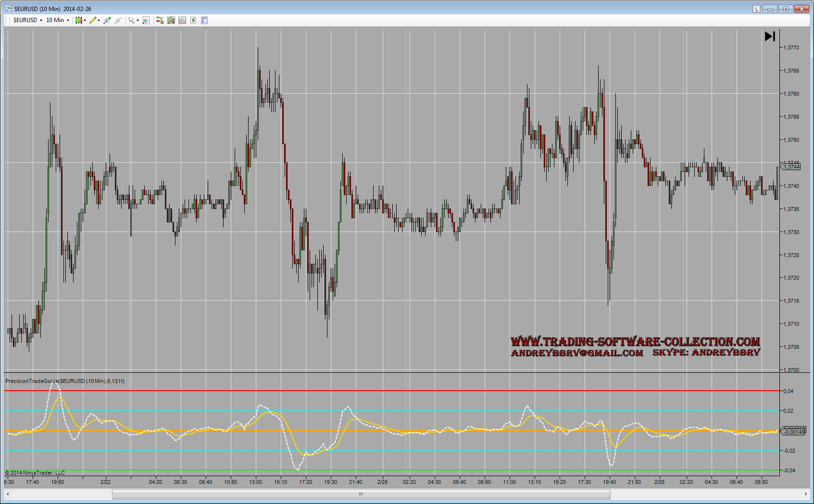Click the zoom out magnifier icon

(118, 20)
